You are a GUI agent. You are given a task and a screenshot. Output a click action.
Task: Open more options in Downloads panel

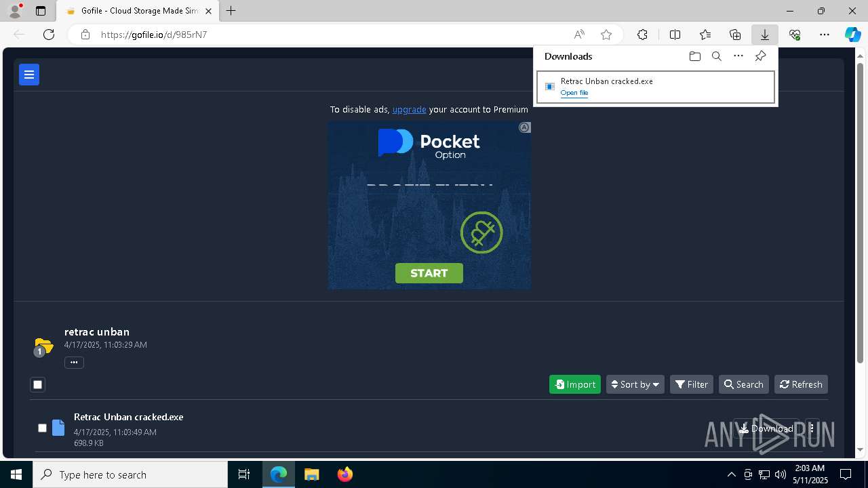point(738,56)
